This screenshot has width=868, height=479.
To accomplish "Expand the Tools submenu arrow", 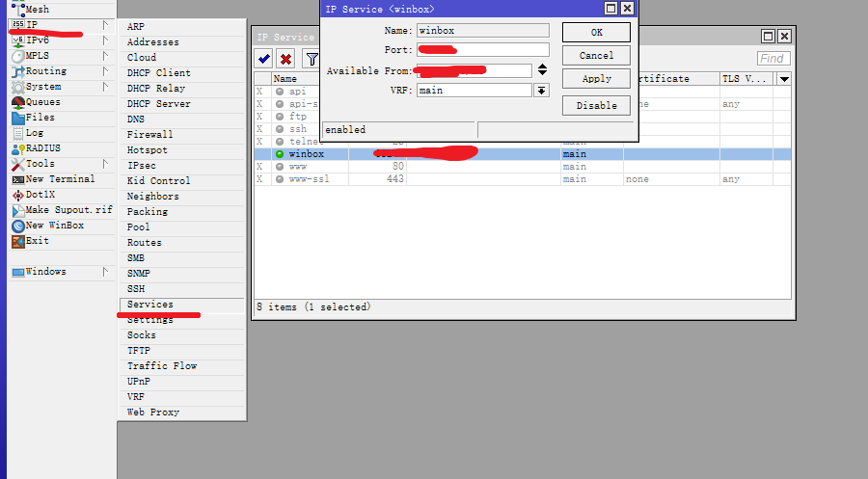I will tap(105, 164).
